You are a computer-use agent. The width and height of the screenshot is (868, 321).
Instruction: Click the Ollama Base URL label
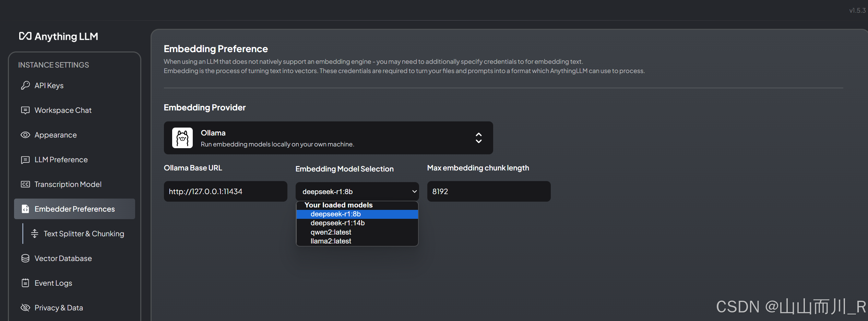pos(193,168)
